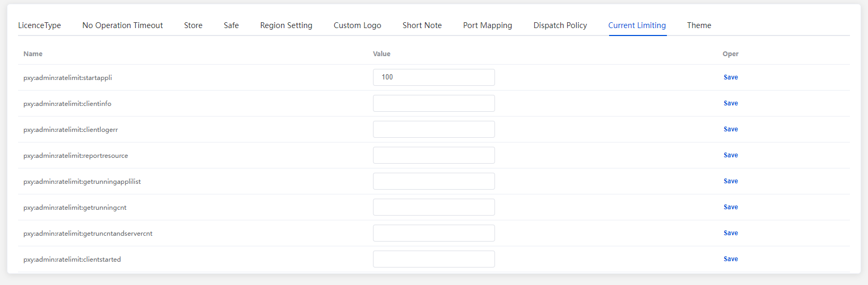Select the Port Mapping tab
This screenshot has height=285, width=868.
488,25
